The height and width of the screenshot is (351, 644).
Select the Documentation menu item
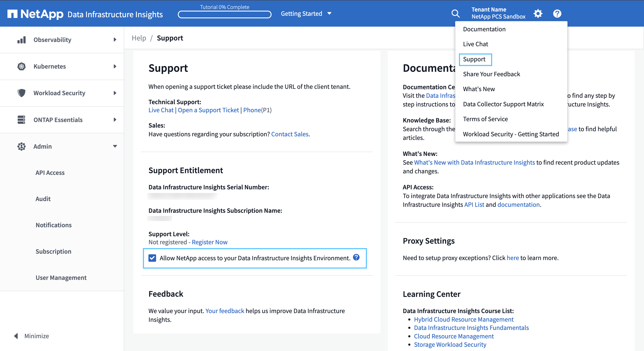click(484, 29)
